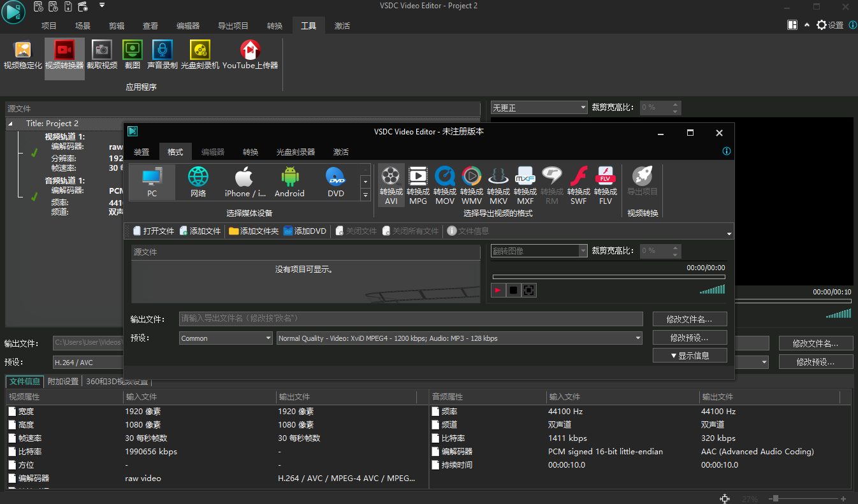858x504 pixels.
Task: Click 修改预设... in main window
Action: [x=816, y=362]
